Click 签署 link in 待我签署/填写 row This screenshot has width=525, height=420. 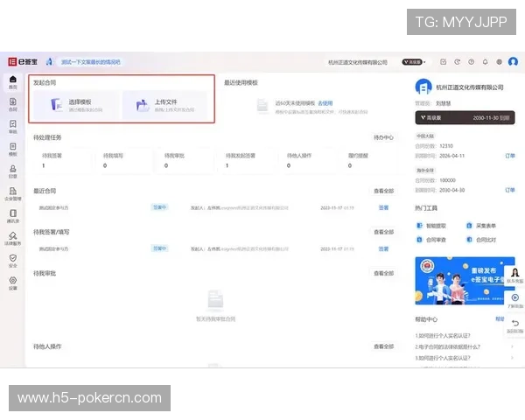click(x=383, y=248)
